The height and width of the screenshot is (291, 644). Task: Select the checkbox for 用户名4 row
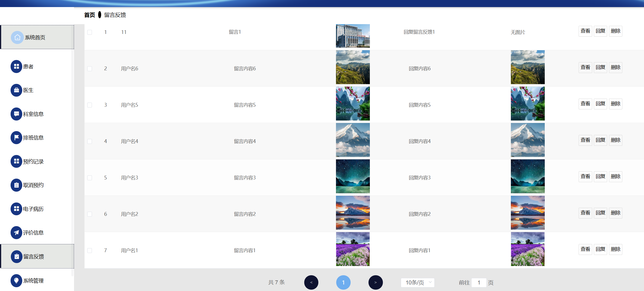coord(89,141)
